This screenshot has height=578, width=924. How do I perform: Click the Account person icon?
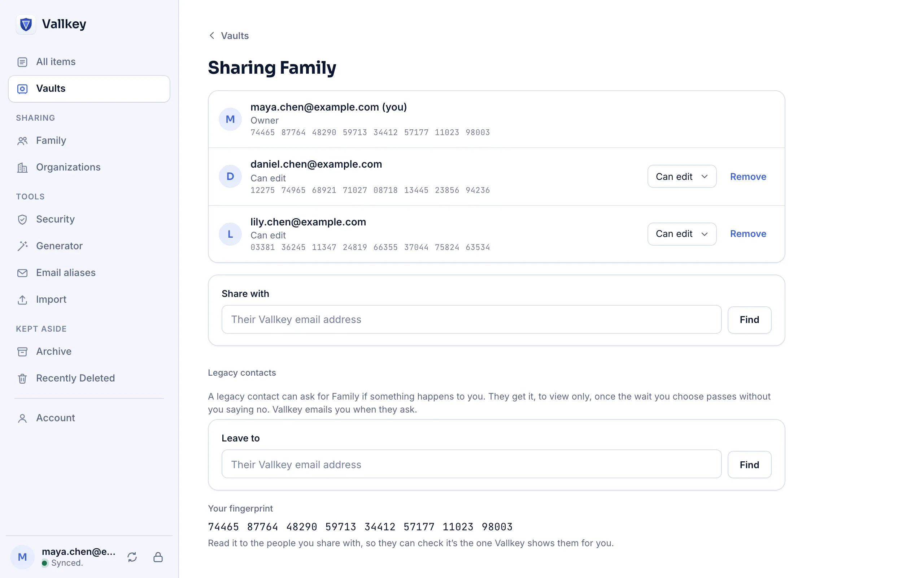[x=22, y=418]
